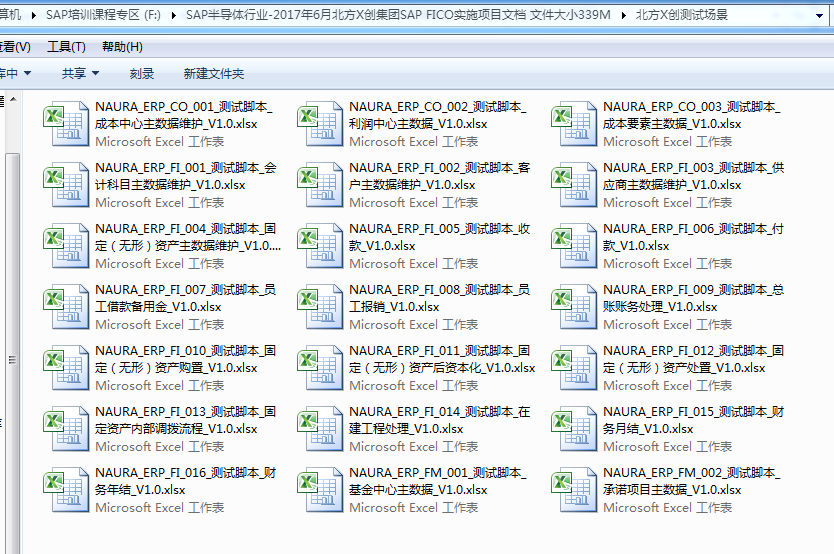Image resolution: width=834 pixels, height=554 pixels.
Task: Click the 新建文件夹 button
Action: pos(214,73)
